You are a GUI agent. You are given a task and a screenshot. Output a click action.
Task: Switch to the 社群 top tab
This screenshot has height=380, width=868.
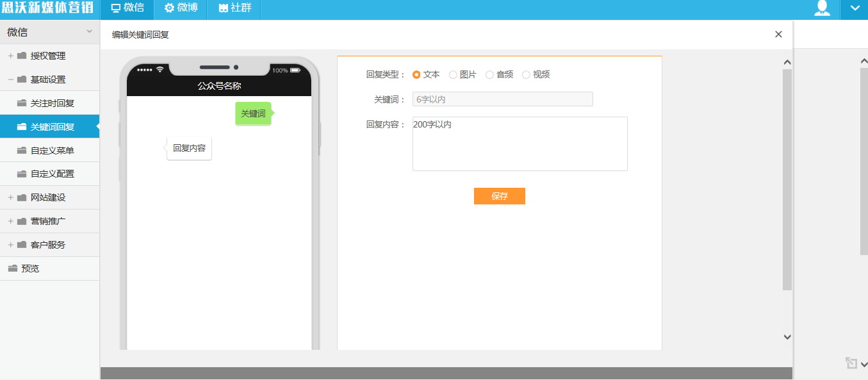[234, 8]
